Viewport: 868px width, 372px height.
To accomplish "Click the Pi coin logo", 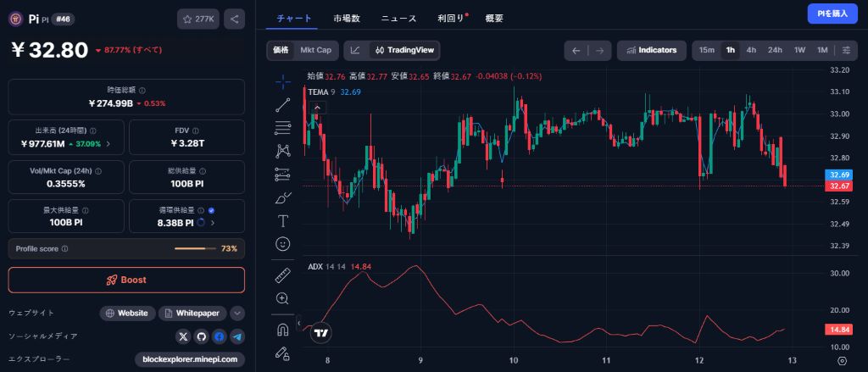I will 15,19.
